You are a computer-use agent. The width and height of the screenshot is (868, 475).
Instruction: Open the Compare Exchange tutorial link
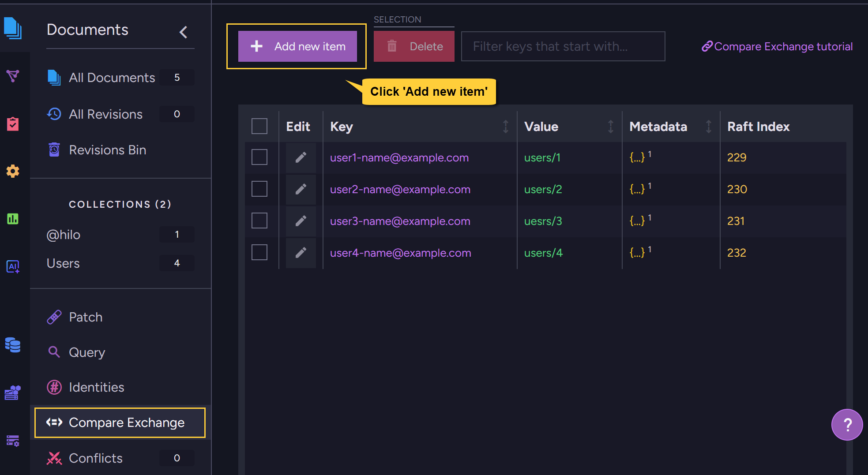(x=777, y=46)
